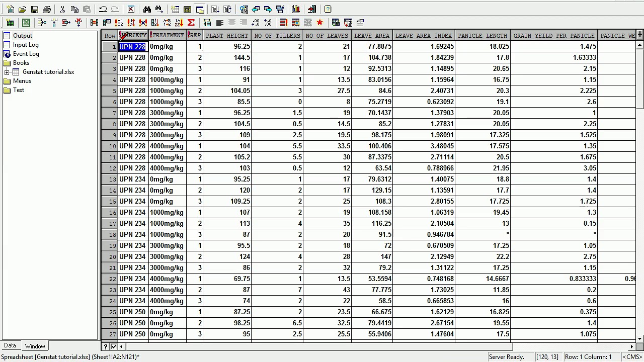Click the Open folder icon
This screenshot has height=362, width=644.
(x=22, y=10)
